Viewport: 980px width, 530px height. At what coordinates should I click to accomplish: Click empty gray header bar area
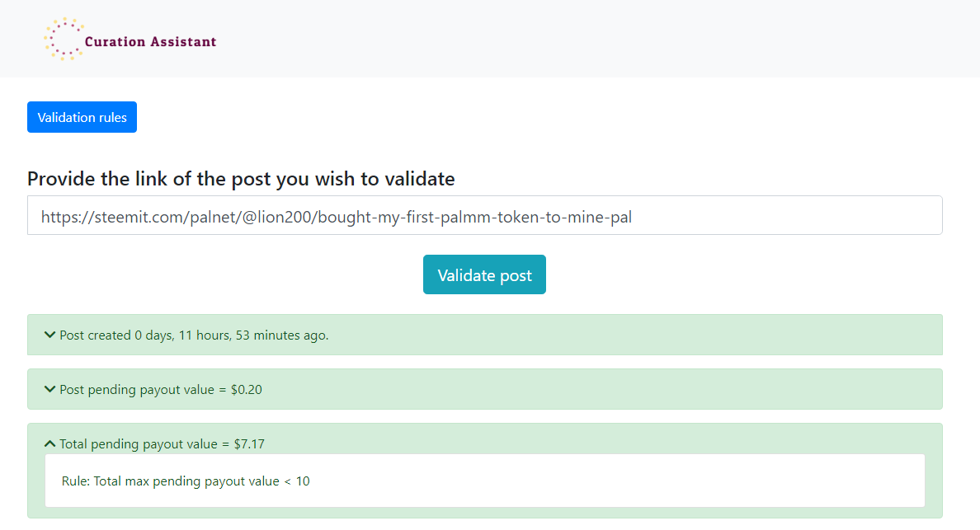pyautogui.click(x=577, y=39)
